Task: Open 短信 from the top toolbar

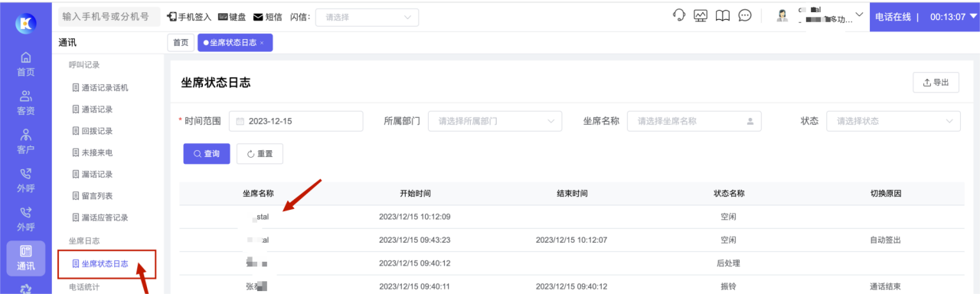Action: point(268,17)
